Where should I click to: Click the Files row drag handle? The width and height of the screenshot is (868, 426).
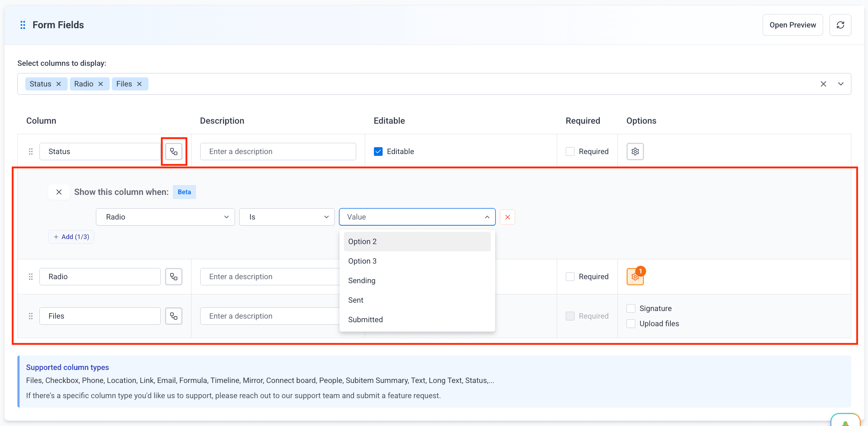(31, 316)
